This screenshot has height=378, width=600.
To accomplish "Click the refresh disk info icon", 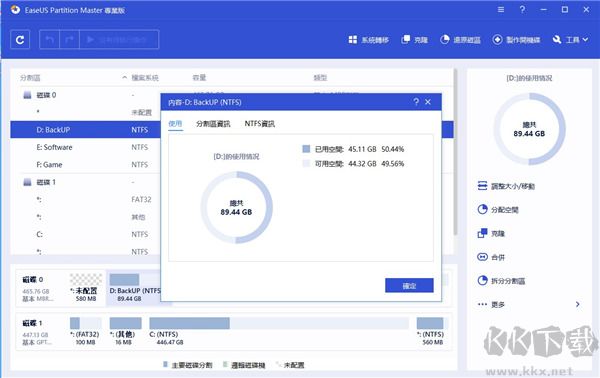I will pos(20,39).
